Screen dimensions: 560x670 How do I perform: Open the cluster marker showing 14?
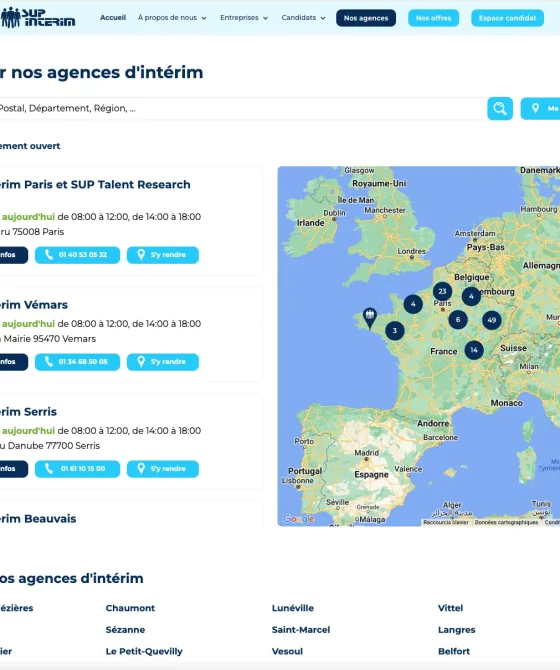[x=474, y=350]
